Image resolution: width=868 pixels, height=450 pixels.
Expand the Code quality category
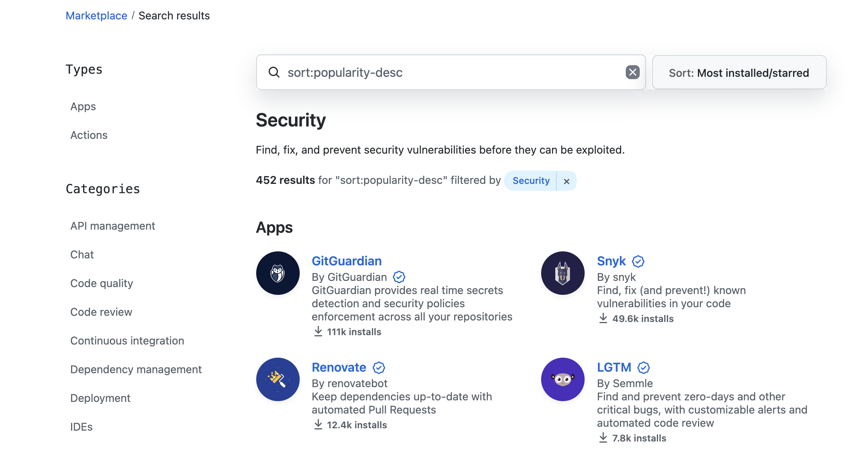click(x=101, y=283)
